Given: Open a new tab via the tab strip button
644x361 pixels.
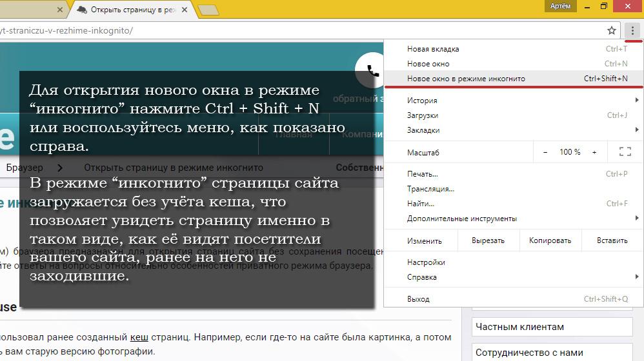Looking at the screenshot, I should click(208, 10).
